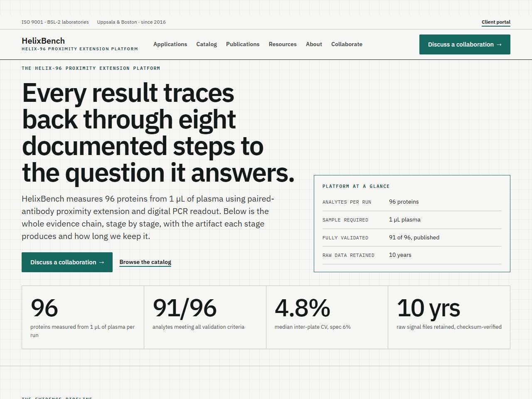Viewport: 532px width, 399px height.
Task: Open the Catalog nav item
Action: [x=207, y=44]
